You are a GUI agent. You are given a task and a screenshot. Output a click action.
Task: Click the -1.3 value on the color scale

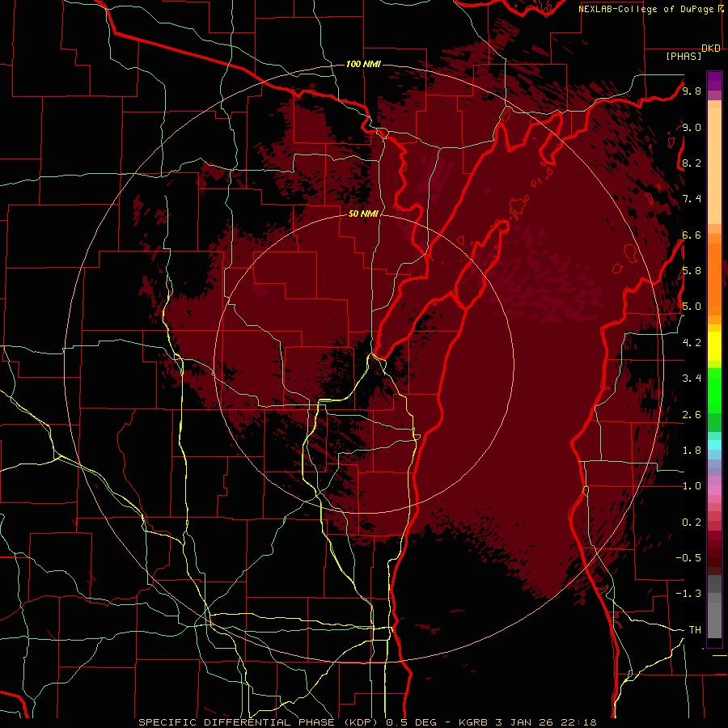688,594
